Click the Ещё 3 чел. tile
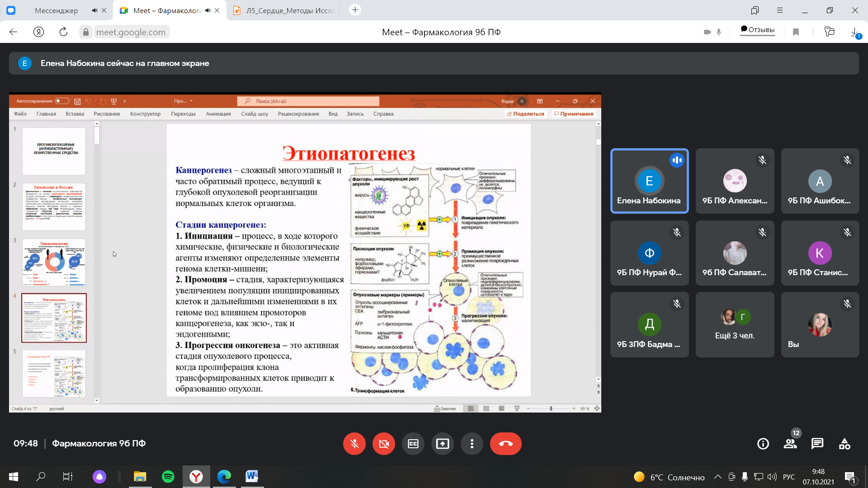The image size is (868, 488). 735,324
